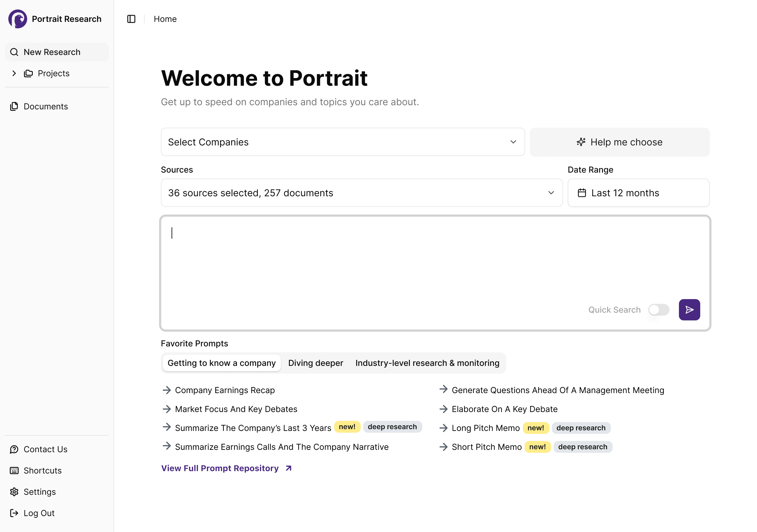Click the new! badge on Short Pitch Memo
This screenshot has width=757, height=532.
pos(537,447)
